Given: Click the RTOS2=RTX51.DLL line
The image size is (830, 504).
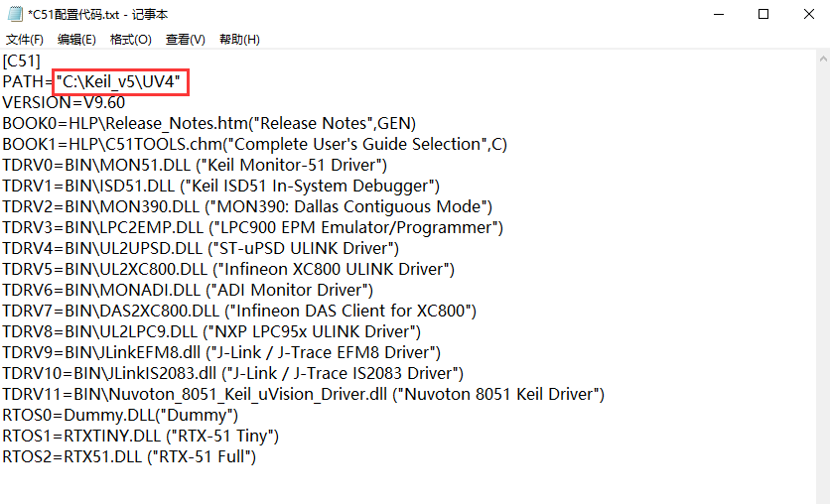Looking at the screenshot, I should (129, 456).
